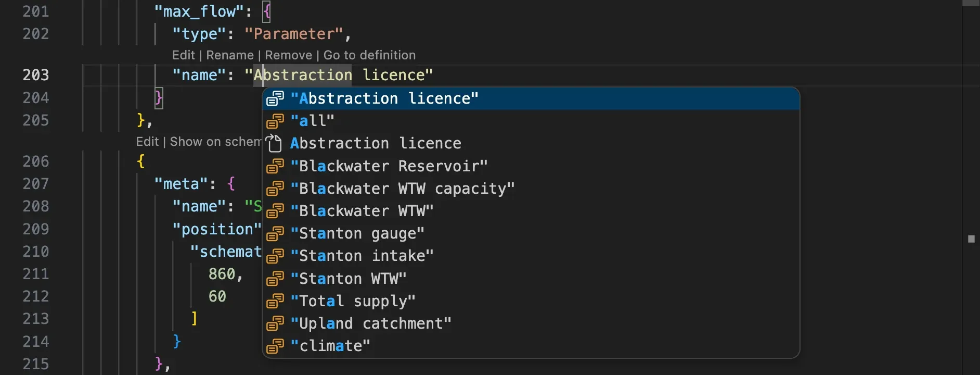
Task: Select "Blackwater Reservoir" from suggestions
Action: click(x=531, y=166)
